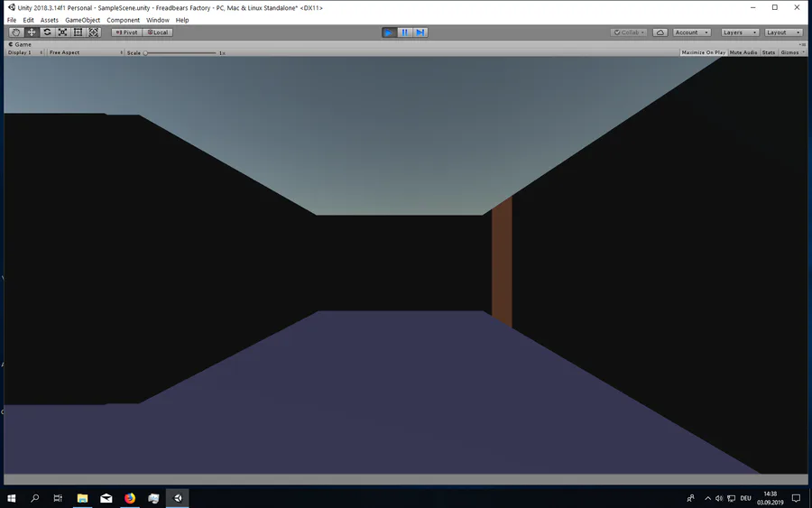
Task: Open Task View on taskbar
Action: coord(58,498)
